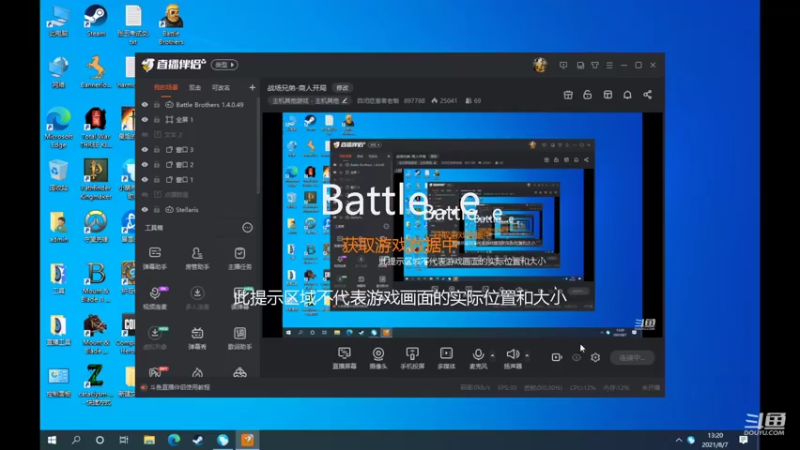Toggle the lock on Battle Brothers source
Viewport: 800px width, 450px height.
pyautogui.click(x=157, y=105)
